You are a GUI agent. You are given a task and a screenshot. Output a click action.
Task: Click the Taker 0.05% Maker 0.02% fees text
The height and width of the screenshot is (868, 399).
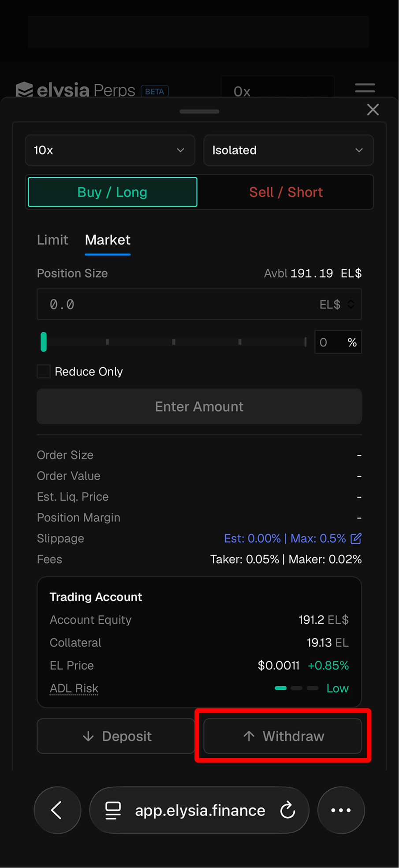[286, 559]
